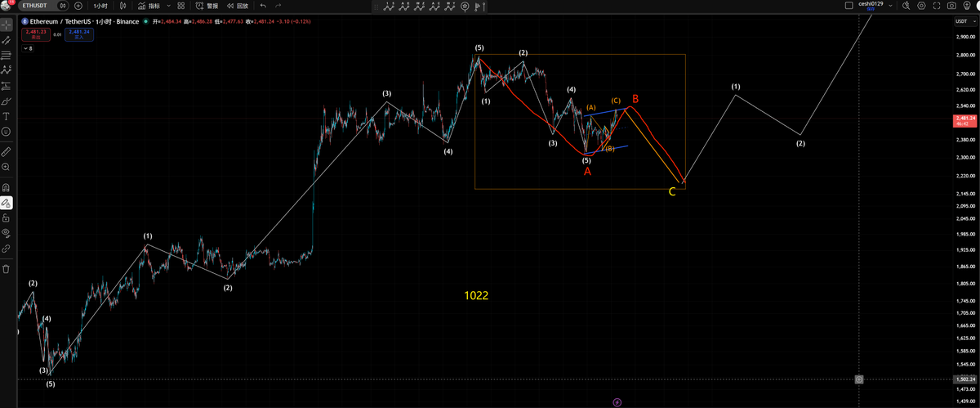The width and height of the screenshot is (980, 408).
Task: Click the 1,502.24 crosshair price label
Action: 964,379
